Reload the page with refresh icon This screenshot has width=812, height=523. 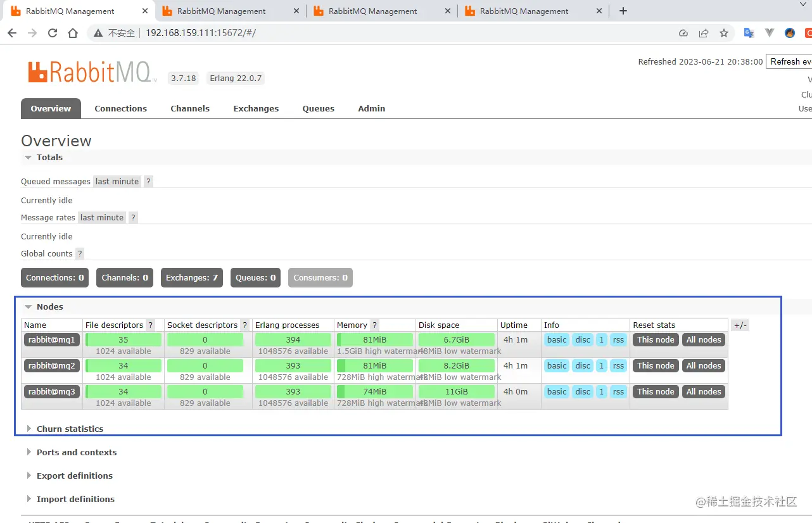pyautogui.click(x=53, y=33)
